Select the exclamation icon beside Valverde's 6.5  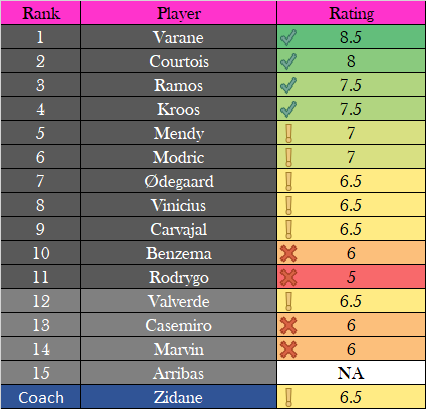pos(288,301)
